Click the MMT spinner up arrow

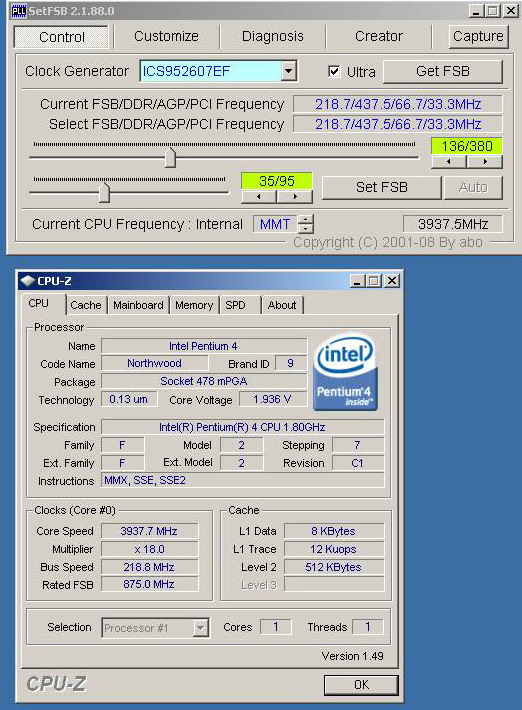pos(306,219)
